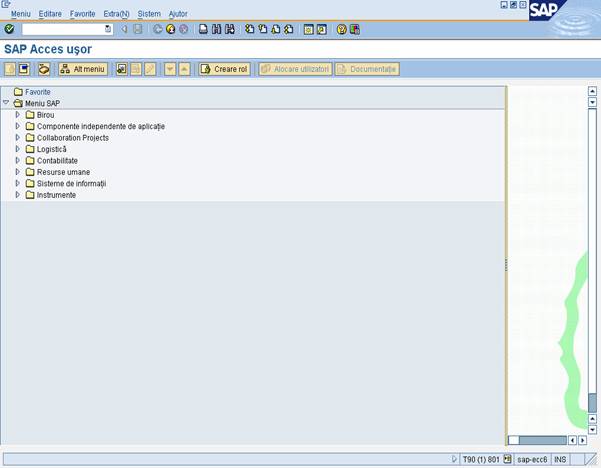Click the horizontal scrollbar thumb of the image panel

click(x=542, y=440)
